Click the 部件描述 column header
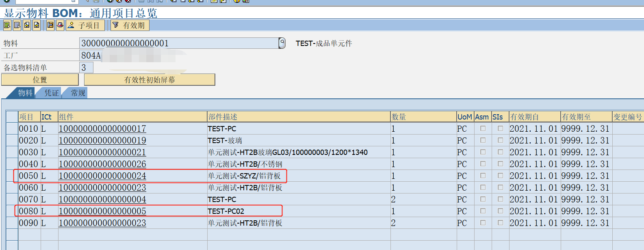 click(299, 117)
